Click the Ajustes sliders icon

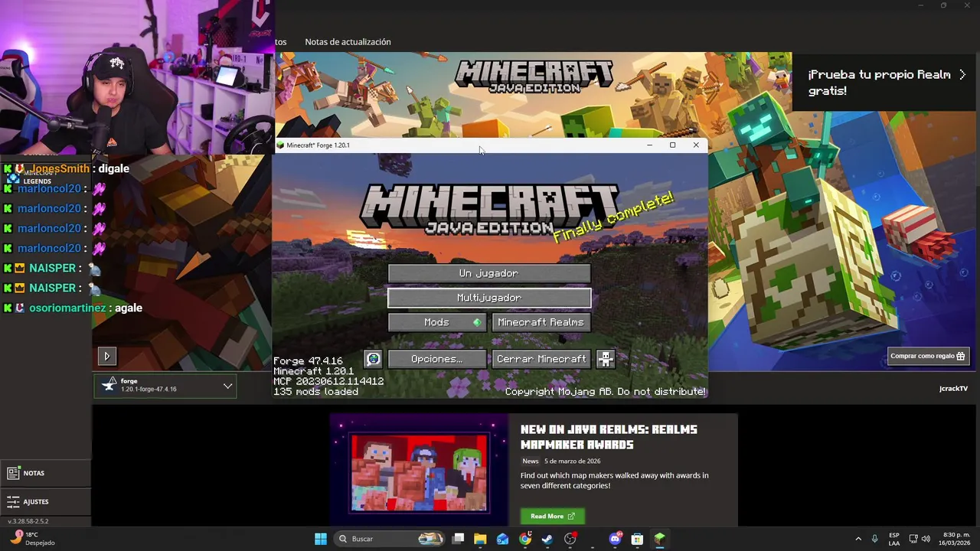[13, 502]
